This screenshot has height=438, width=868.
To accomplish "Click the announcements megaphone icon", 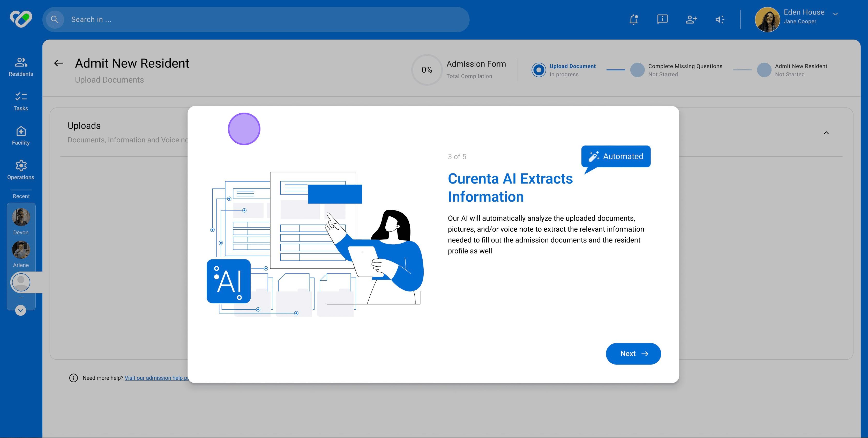I will click(x=720, y=20).
